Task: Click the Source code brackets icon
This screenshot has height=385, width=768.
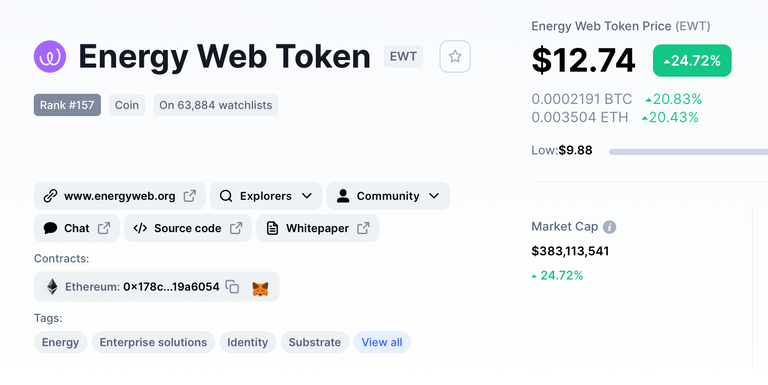Action: (140, 228)
